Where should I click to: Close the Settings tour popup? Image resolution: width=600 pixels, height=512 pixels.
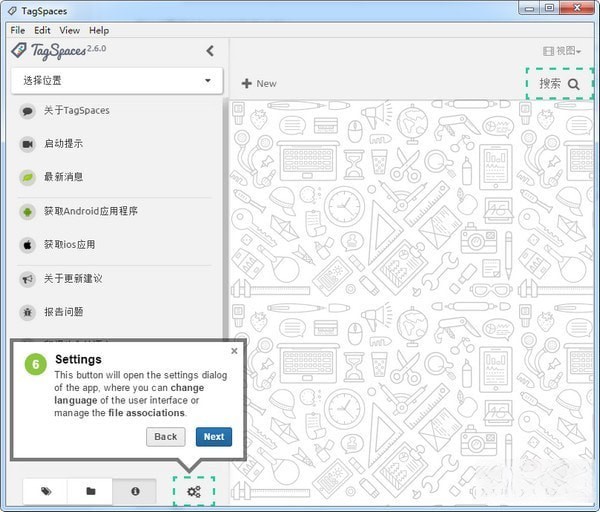tap(234, 351)
